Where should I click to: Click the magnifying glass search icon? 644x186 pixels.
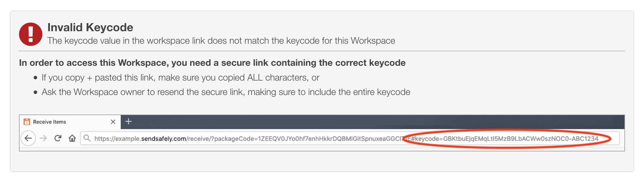(87, 138)
